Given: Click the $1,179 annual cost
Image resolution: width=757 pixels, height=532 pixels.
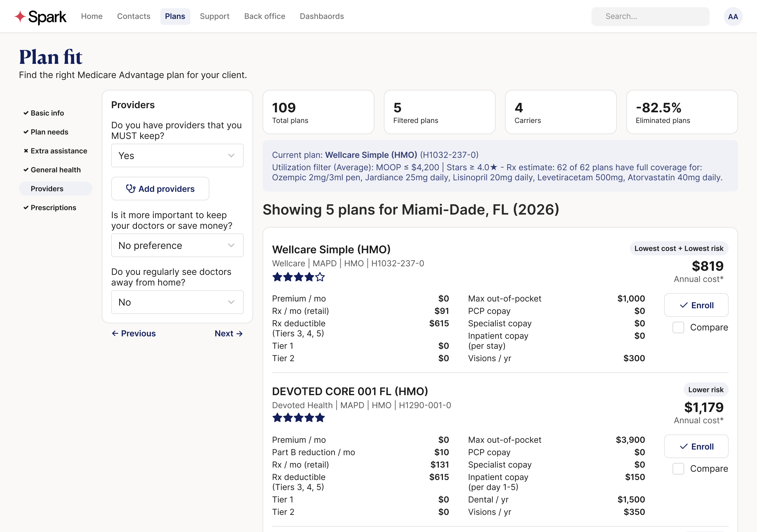Looking at the screenshot, I should [703, 407].
